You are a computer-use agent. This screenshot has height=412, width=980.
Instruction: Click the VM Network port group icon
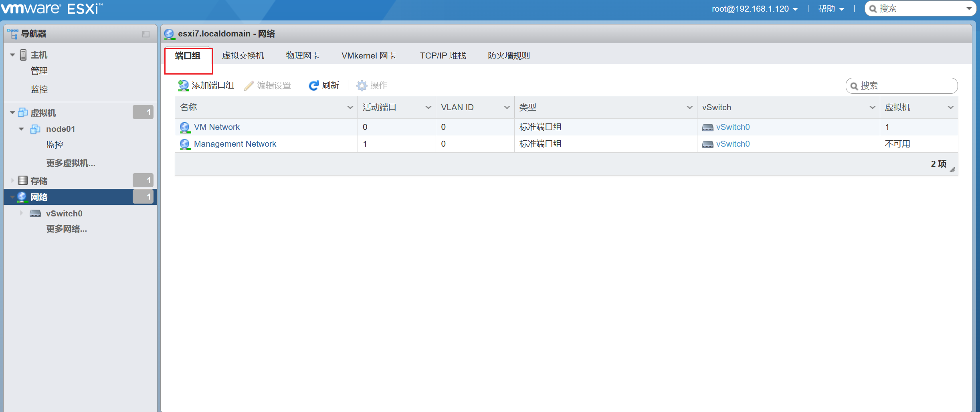point(185,127)
